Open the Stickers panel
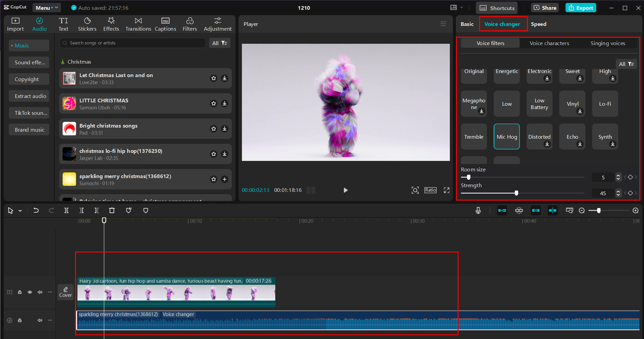 tap(87, 24)
